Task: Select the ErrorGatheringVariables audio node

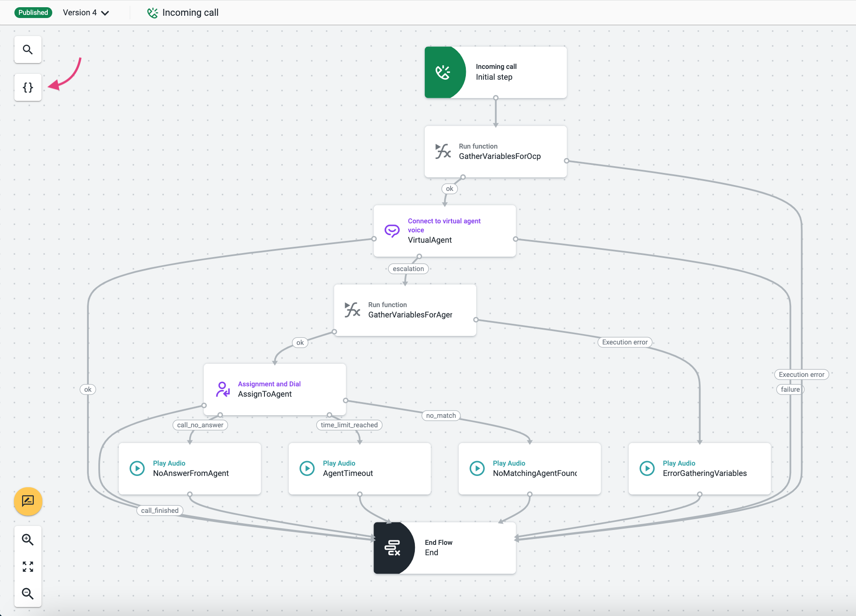Action: 699,469
